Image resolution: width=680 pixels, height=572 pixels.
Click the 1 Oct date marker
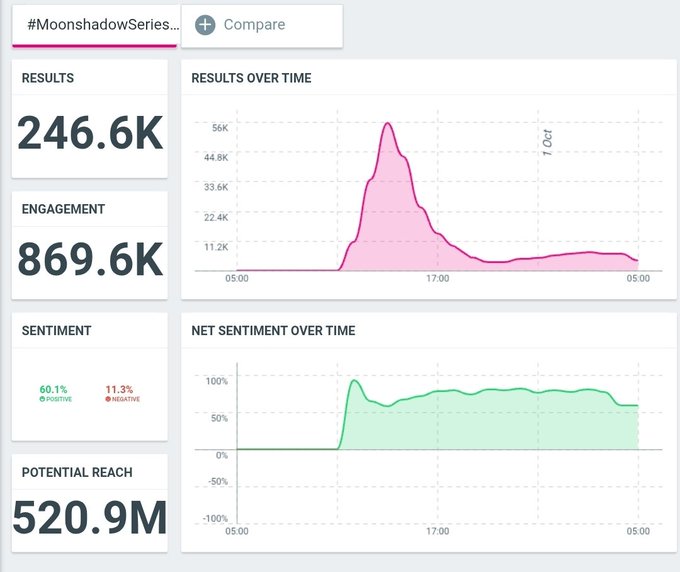tap(547, 143)
